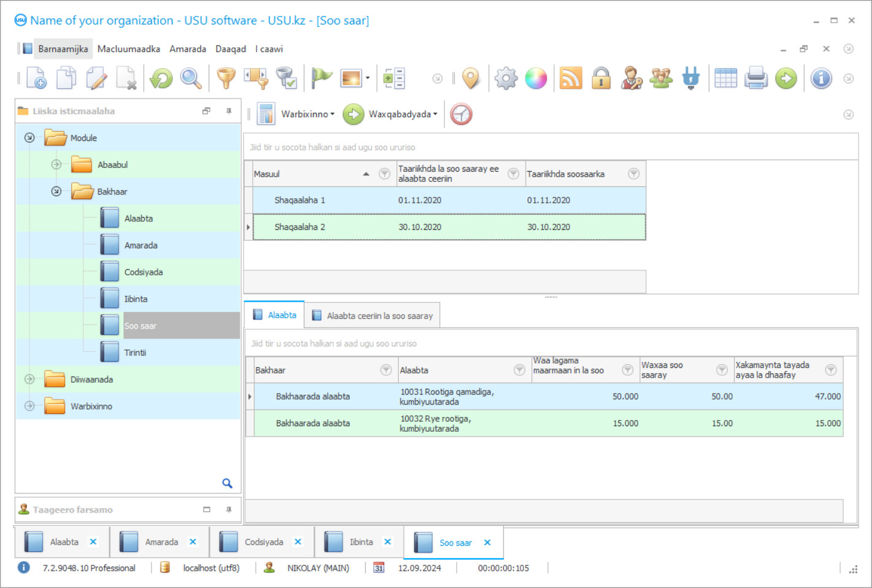The image size is (872, 588).
Task: Click the Edit record pencil icon
Action: (96, 78)
